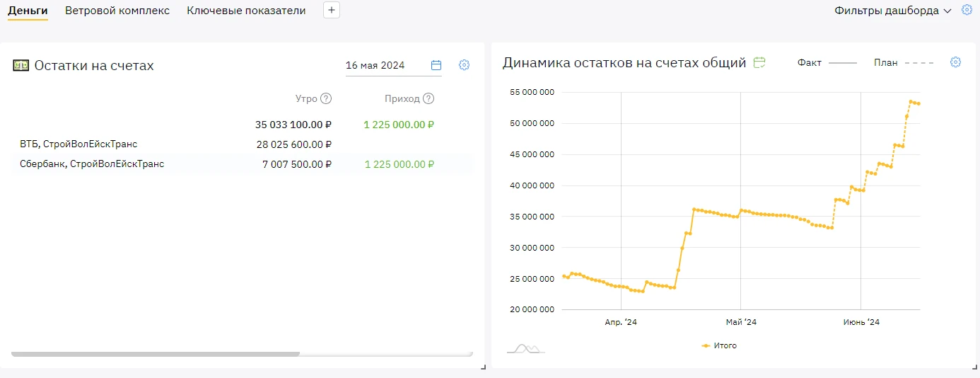
Task: Click the money icon beside Остатки на счетах
Action: click(21, 65)
